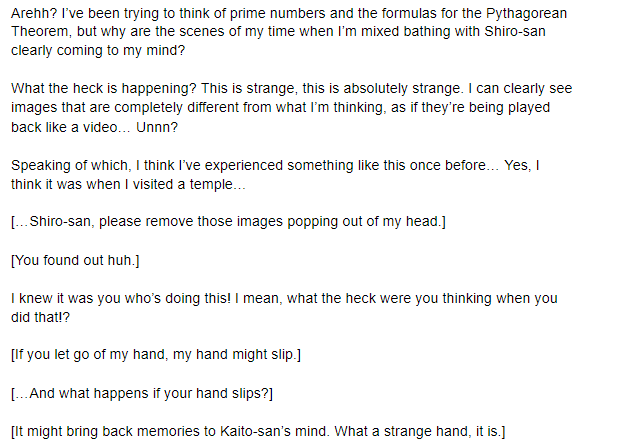Click the phrase "What a strange hand, it is.]"

[x=420, y=431]
